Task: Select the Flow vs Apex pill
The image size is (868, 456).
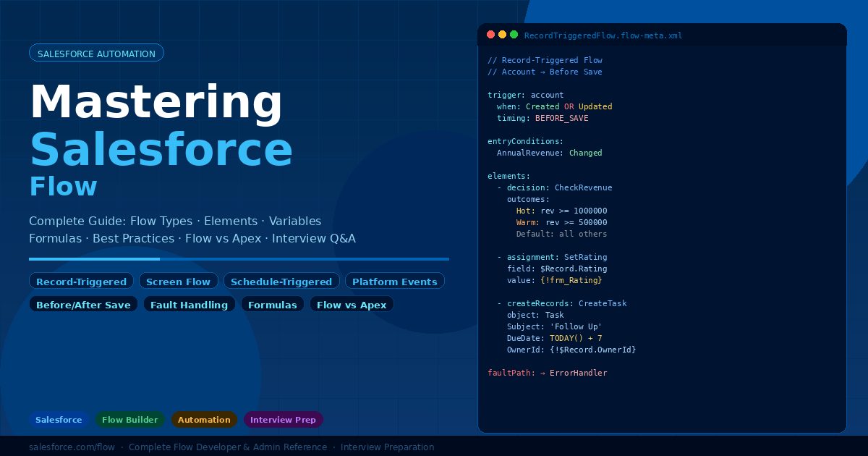Action: click(x=352, y=305)
